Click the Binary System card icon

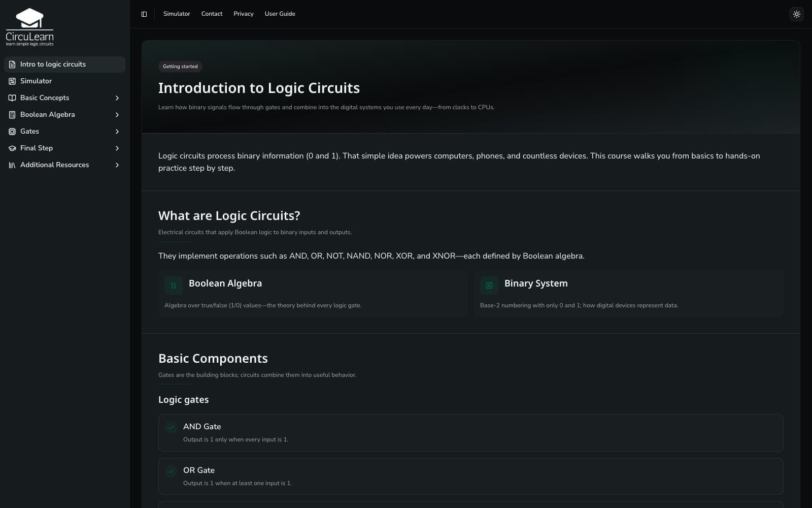489,285
